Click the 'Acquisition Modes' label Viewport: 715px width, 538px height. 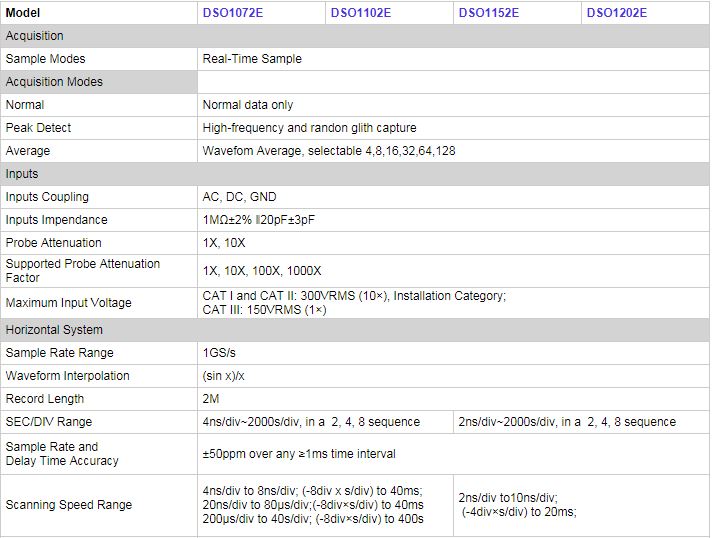click(54, 82)
